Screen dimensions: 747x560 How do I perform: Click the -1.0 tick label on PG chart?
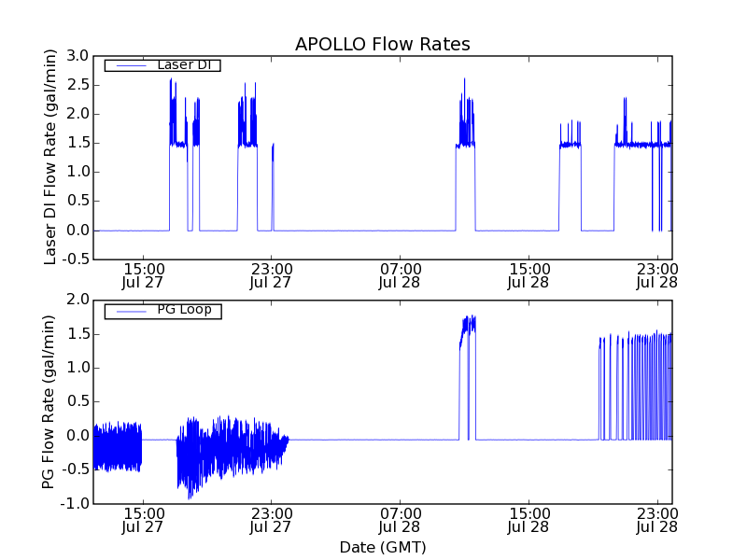pos(75,504)
